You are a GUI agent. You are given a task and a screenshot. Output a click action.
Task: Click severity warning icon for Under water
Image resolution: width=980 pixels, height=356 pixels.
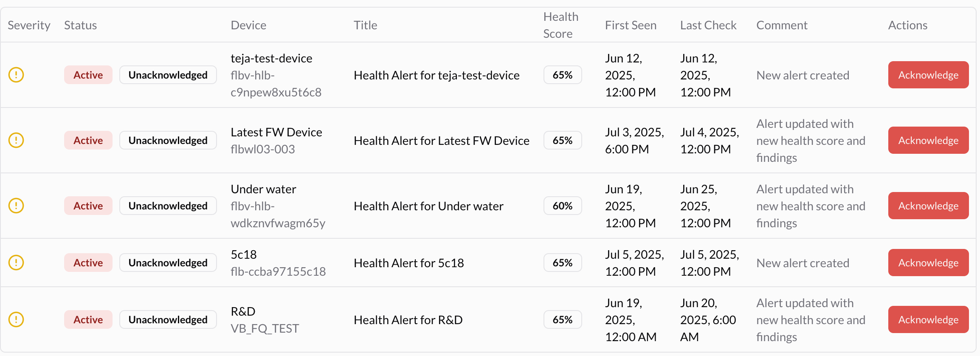(x=16, y=206)
